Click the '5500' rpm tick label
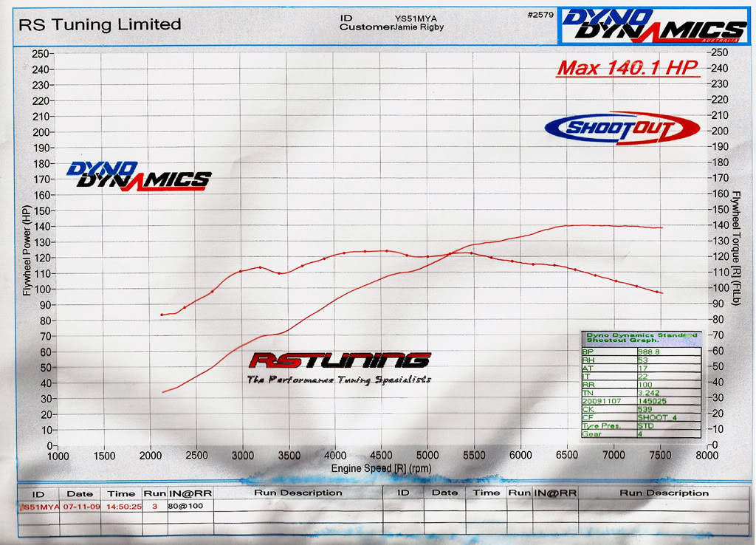This screenshot has height=545, width=756. (475, 456)
